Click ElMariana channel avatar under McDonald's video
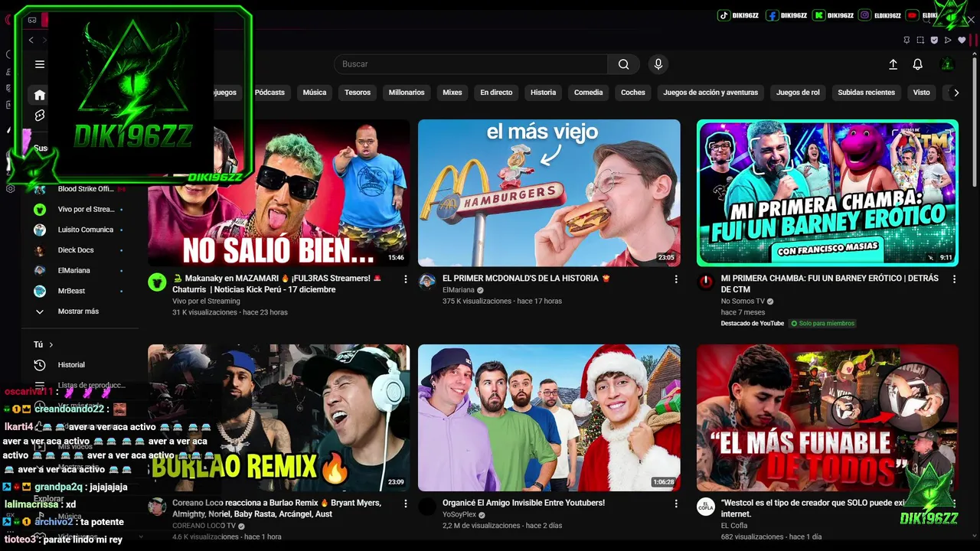 (427, 282)
